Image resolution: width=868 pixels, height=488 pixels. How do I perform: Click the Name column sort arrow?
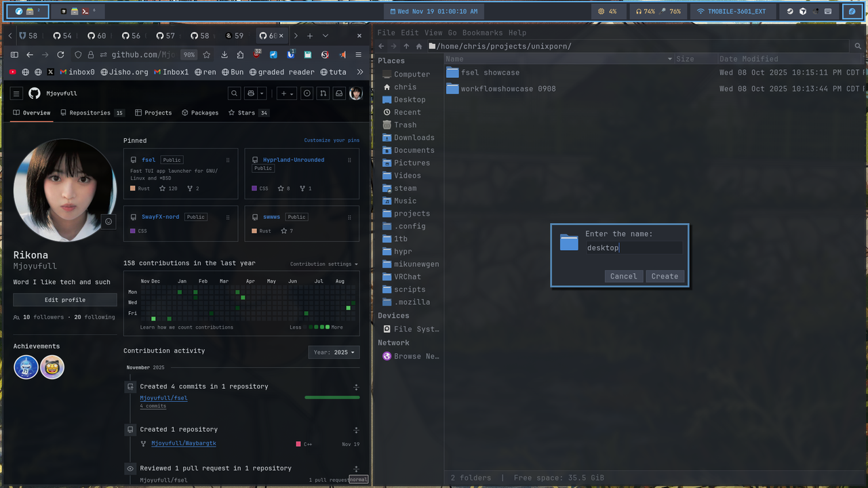pyautogui.click(x=669, y=59)
